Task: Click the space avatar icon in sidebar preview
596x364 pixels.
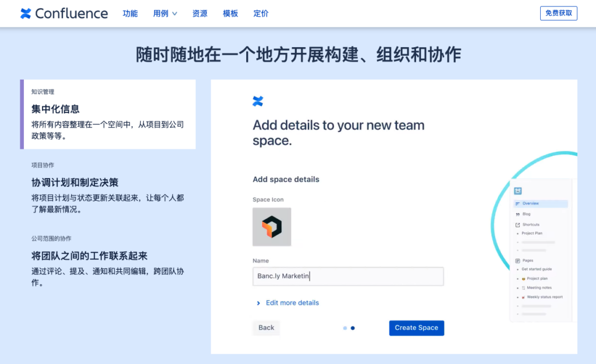Action: click(x=518, y=191)
